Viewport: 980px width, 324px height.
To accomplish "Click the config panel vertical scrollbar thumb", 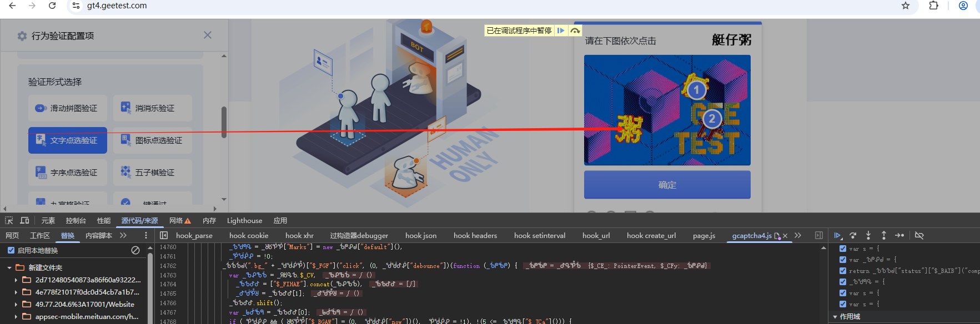I will tap(224, 122).
